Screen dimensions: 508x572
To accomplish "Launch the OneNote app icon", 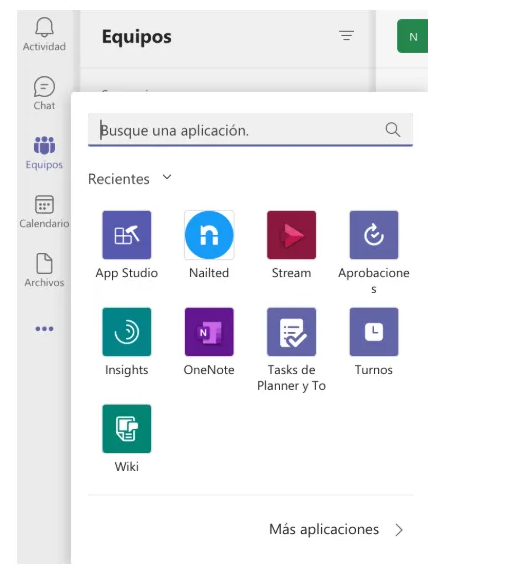I will pyautogui.click(x=209, y=332).
